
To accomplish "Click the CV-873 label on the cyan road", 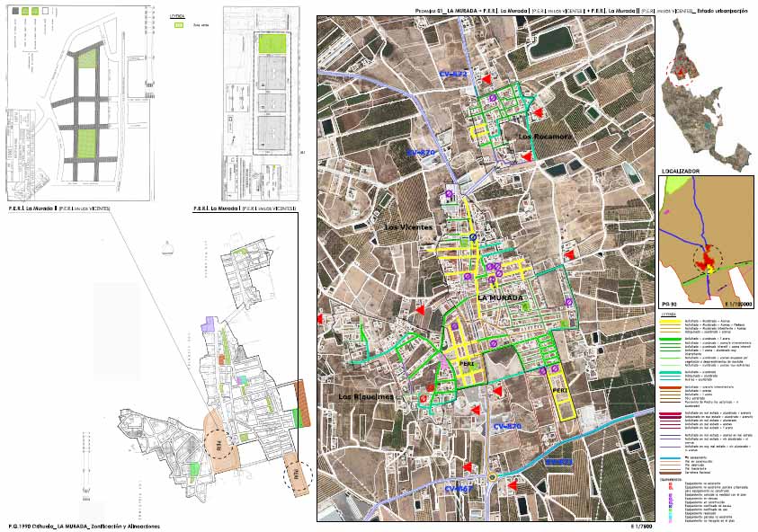I will pos(558,462).
